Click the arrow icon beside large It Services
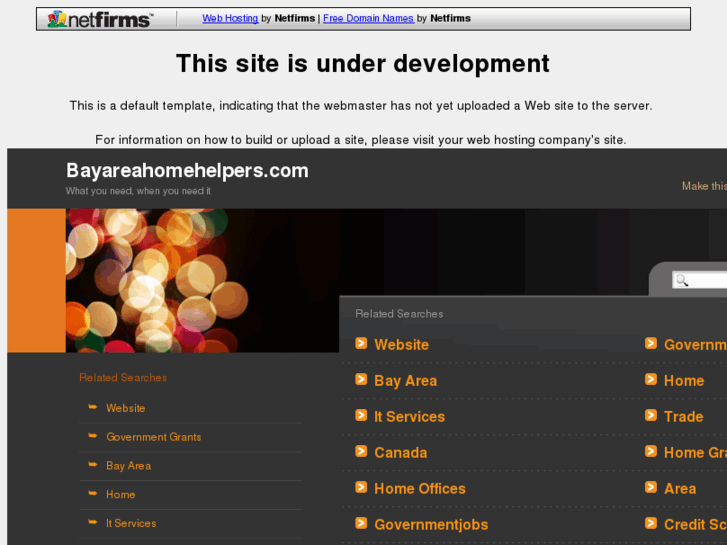This screenshot has width=727, height=545. pyautogui.click(x=361, y=415)
